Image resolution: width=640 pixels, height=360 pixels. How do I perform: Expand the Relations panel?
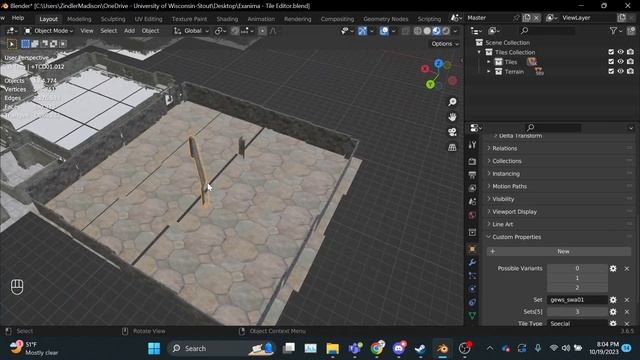click(504, 148)
